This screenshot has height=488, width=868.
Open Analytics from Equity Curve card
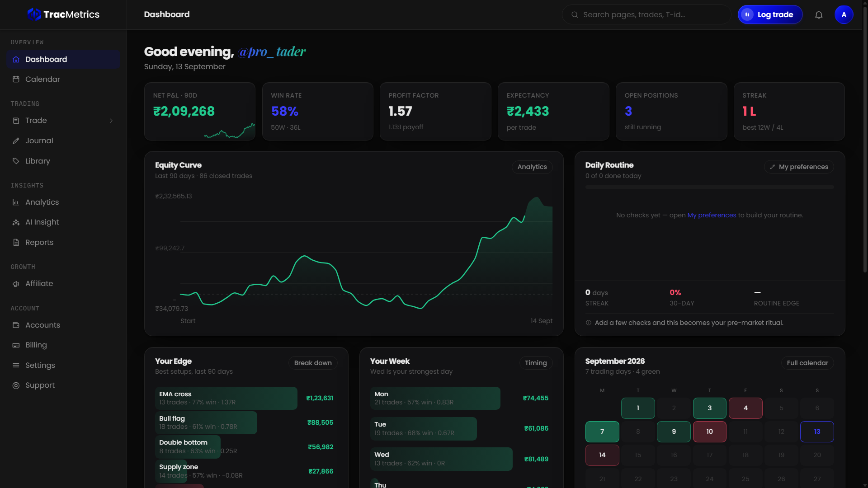click(x=532, y=167)
